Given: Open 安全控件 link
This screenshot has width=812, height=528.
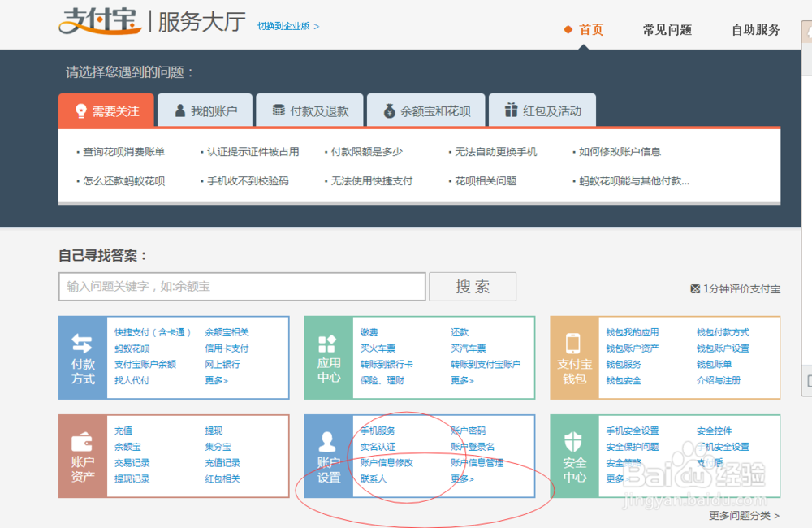Looking at the screenshot, I should click(x=714, y=431).
